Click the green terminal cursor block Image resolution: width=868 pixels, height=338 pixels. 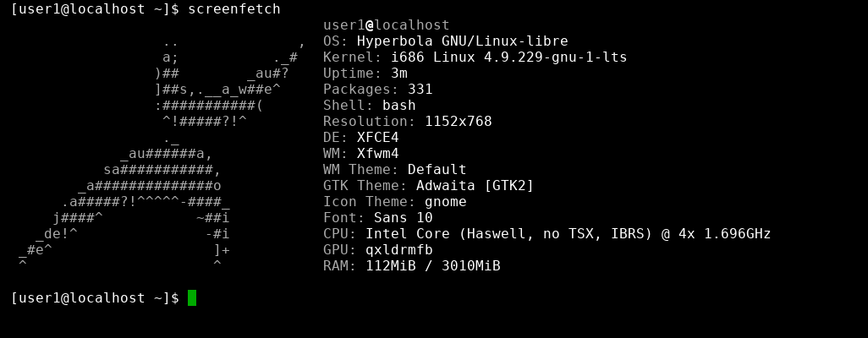click(x=192, y=297)
